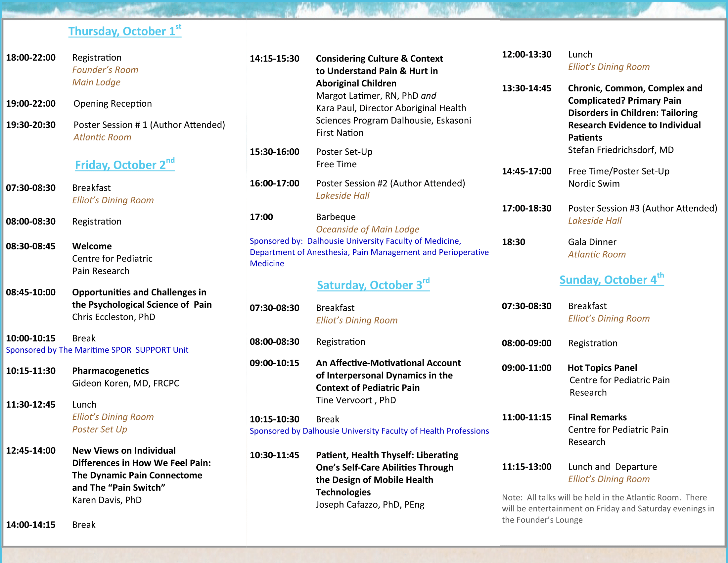The height and width of the screenshot is (563, 728).
Task: Select the time '18:00-22:00'
Action: click(x=31, y=57)
